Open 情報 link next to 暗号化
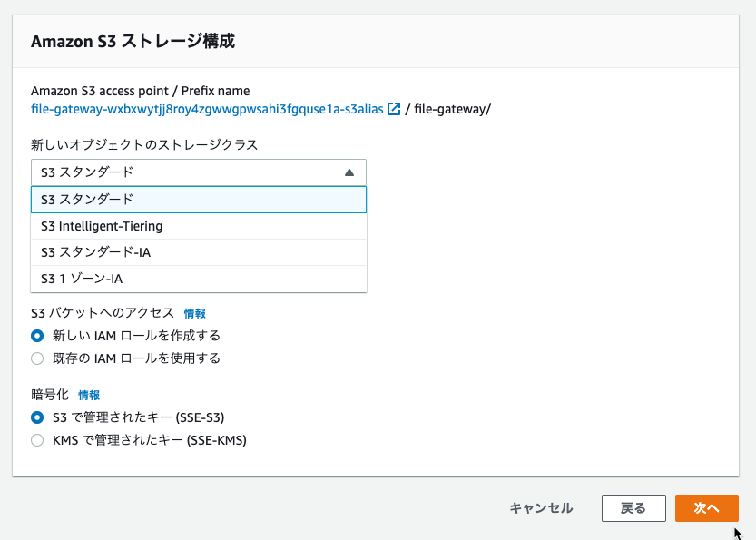The height and width of the screenshot is (540, 756). (x=89, y=396)
